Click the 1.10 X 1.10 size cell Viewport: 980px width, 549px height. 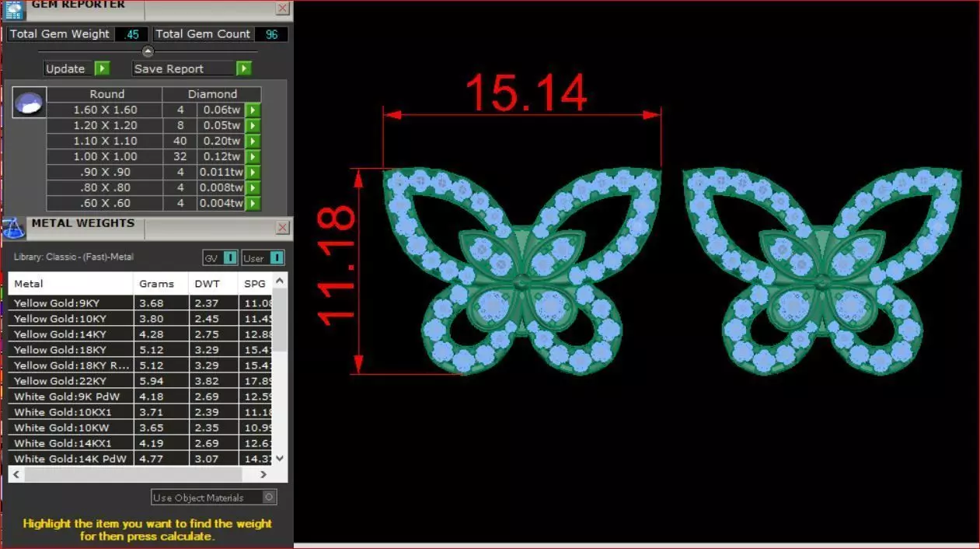105,141
